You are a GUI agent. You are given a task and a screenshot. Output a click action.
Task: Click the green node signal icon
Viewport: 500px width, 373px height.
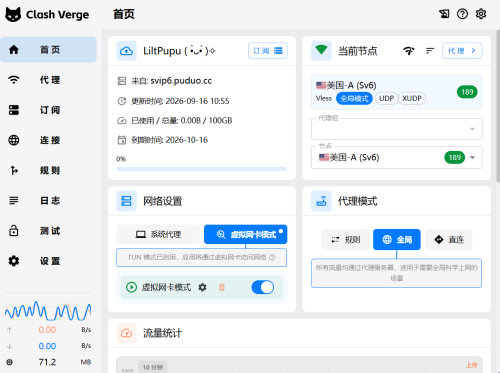click(x=321, y=51)
